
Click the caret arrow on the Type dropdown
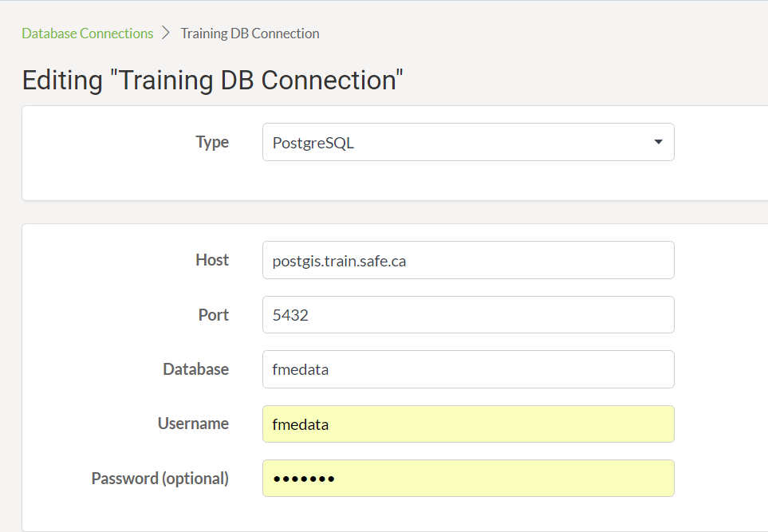point(658,142)
